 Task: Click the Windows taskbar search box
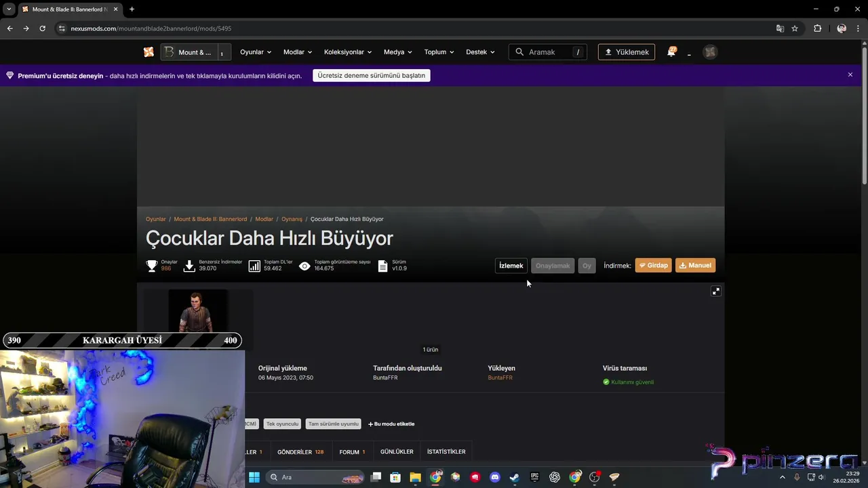[315, 477]
